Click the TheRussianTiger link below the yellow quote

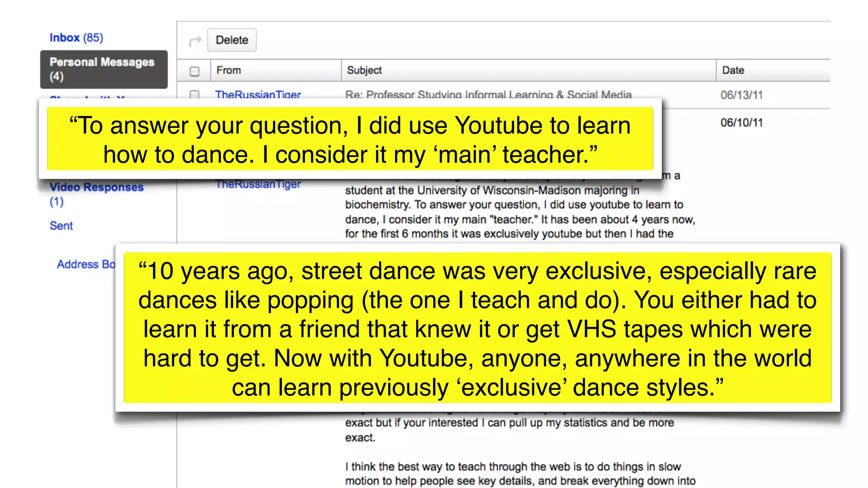tap(258, 185)
